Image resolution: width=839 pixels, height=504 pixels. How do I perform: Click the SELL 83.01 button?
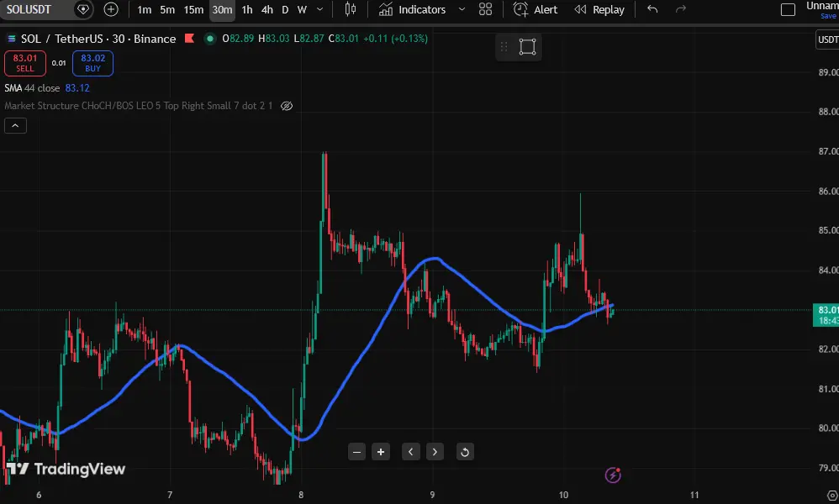[25, 63]
